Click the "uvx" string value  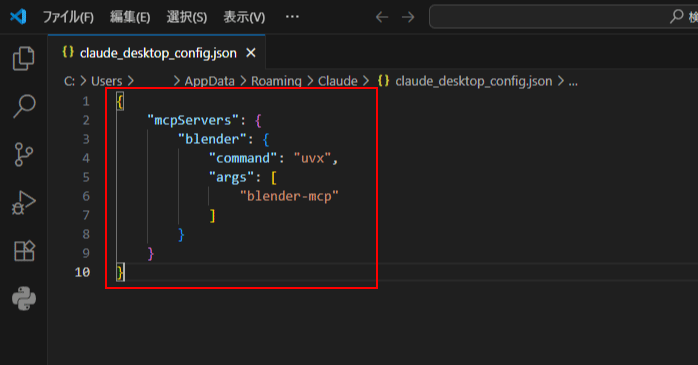312,158
